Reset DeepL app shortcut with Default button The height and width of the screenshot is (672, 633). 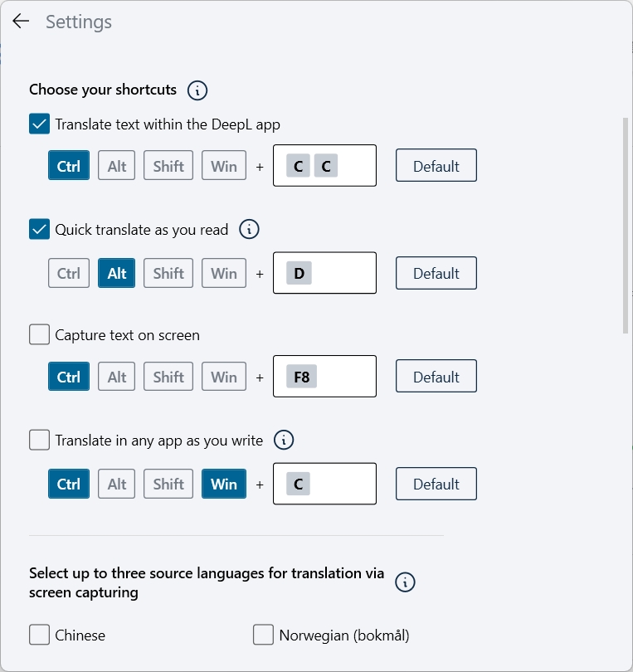[x=436, y=165]
